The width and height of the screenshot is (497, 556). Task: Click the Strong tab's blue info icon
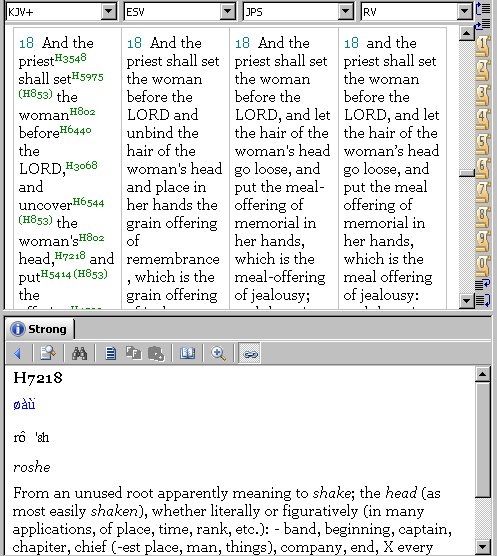tap(18, 329)
